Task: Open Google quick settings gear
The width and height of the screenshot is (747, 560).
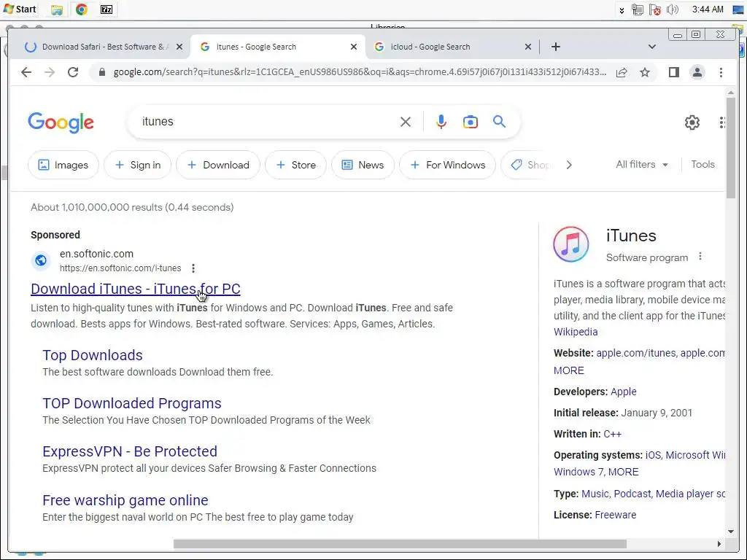Action: click(692, 122)
